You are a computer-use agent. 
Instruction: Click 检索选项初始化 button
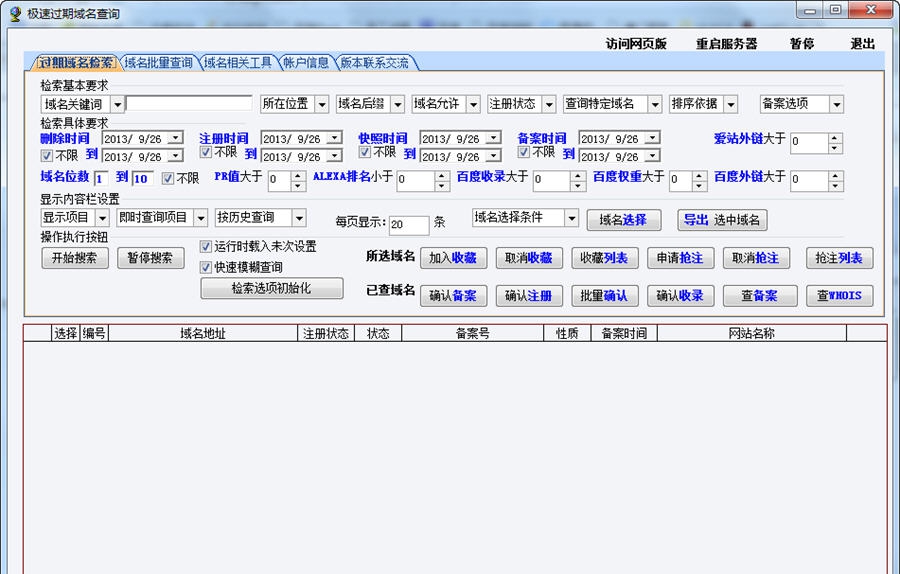pyautogui.click(x=271, y=288)
